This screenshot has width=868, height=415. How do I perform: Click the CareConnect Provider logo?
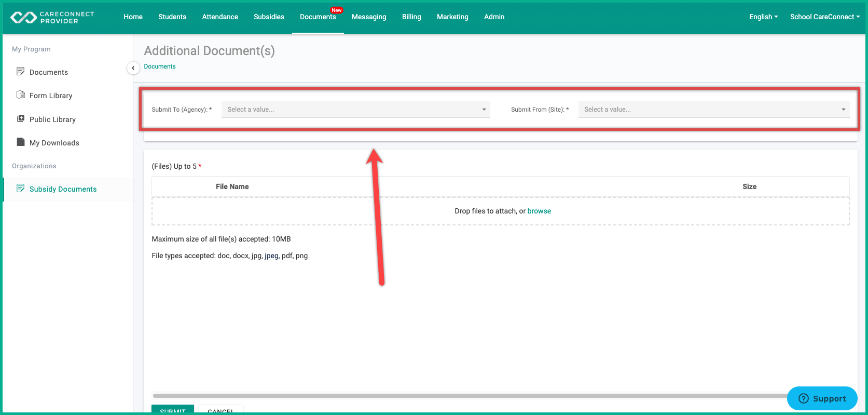point(52,17)
